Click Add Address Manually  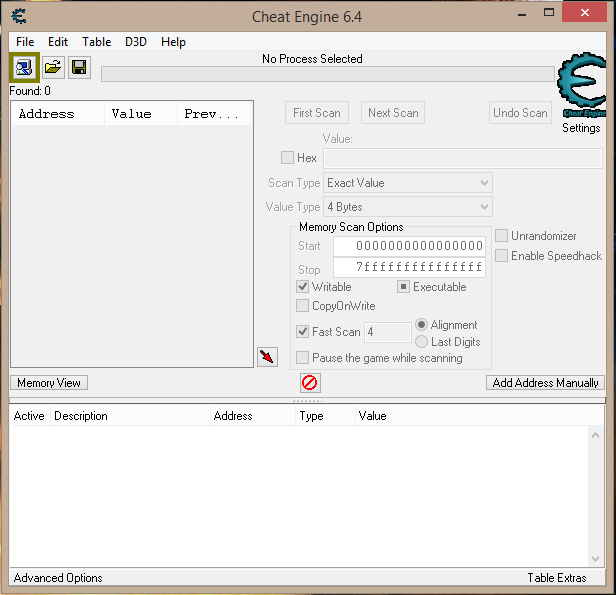point(545,383)
